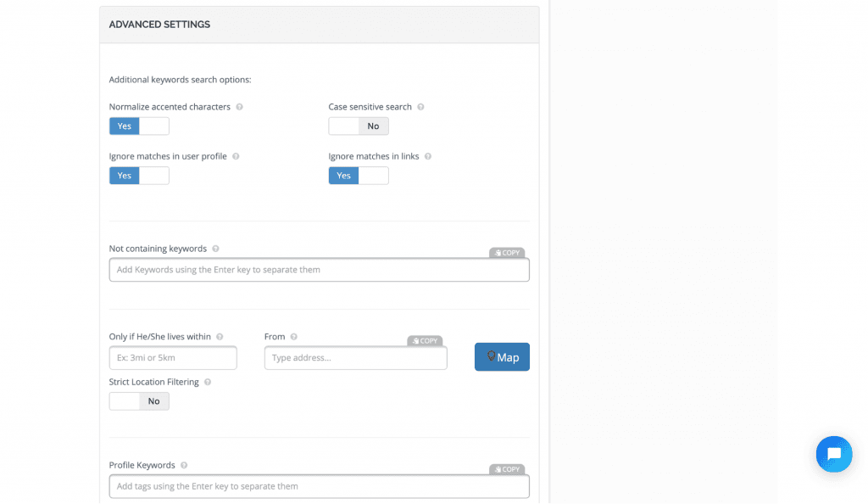868x504 pixels.
Task: Click help icon next to Profile Keywords
Action: coord(184,465)
